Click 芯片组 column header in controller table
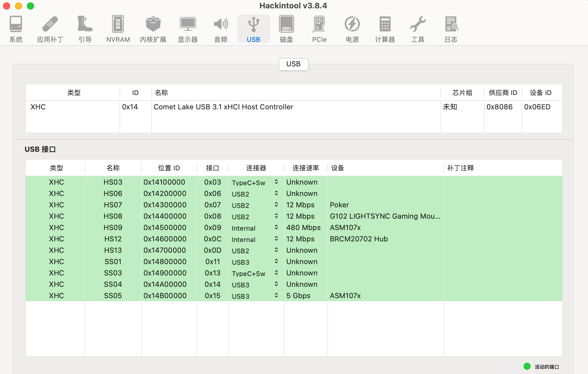 462,93
